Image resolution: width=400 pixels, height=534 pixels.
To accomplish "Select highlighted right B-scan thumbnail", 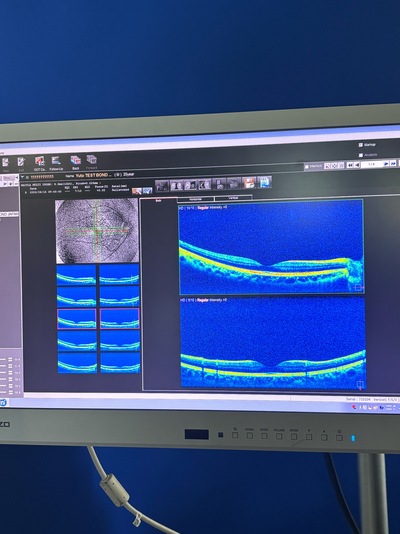I will (120, 318).
